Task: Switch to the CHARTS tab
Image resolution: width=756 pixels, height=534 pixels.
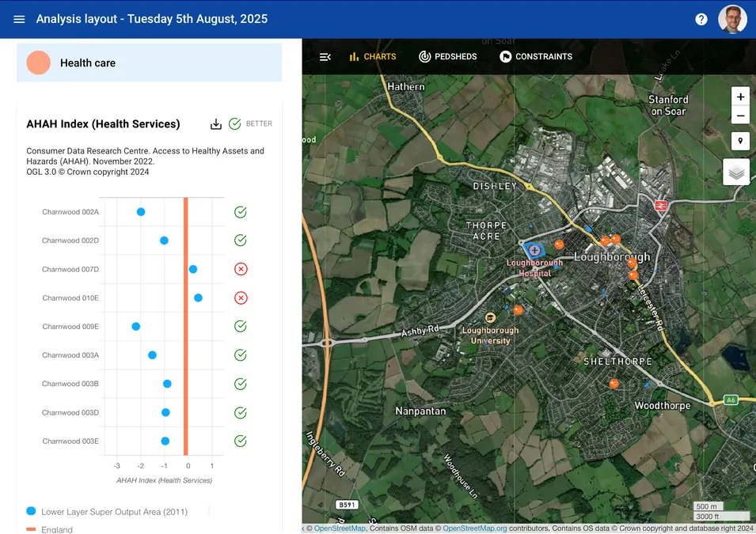Action: point(373,56)
